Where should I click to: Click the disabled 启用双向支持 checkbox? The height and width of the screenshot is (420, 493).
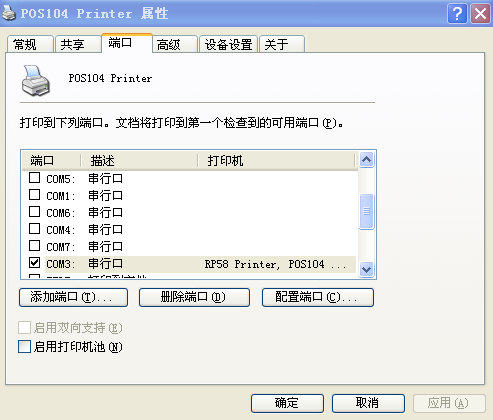click(x=24, y=328)
